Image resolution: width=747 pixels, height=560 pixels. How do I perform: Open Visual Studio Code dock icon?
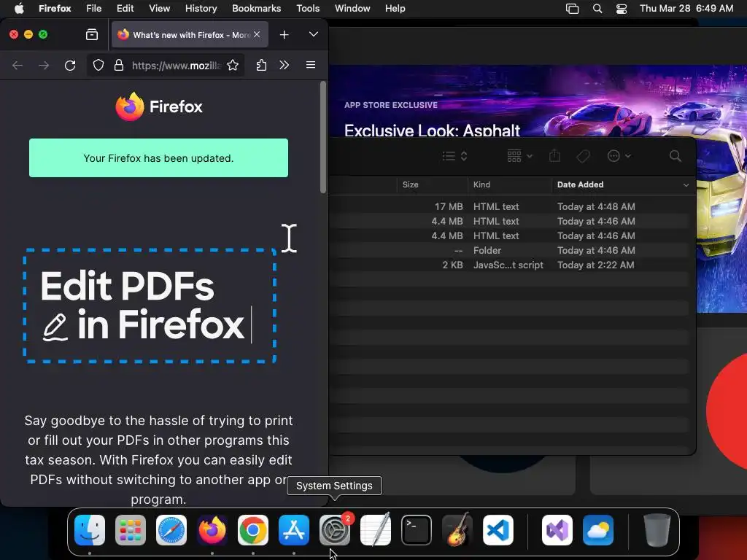pyautogui.click(x=498, y=530)
